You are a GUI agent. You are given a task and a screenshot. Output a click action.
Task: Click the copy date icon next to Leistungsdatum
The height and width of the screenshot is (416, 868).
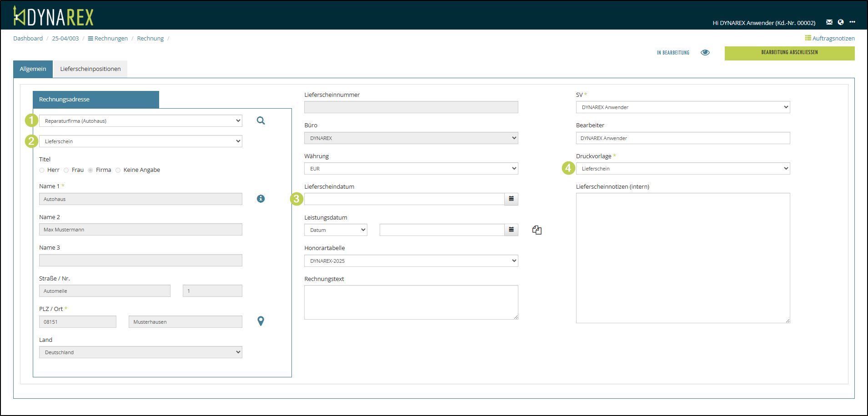click(537, 230)
